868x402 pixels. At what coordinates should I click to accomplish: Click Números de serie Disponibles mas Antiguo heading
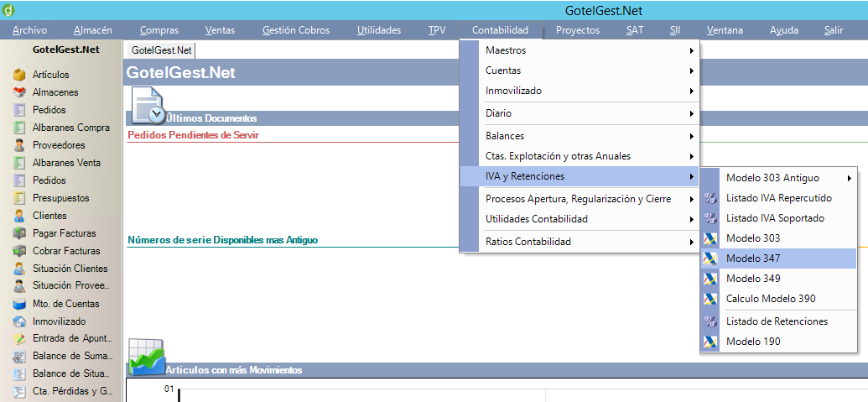(x=222, y=240)
